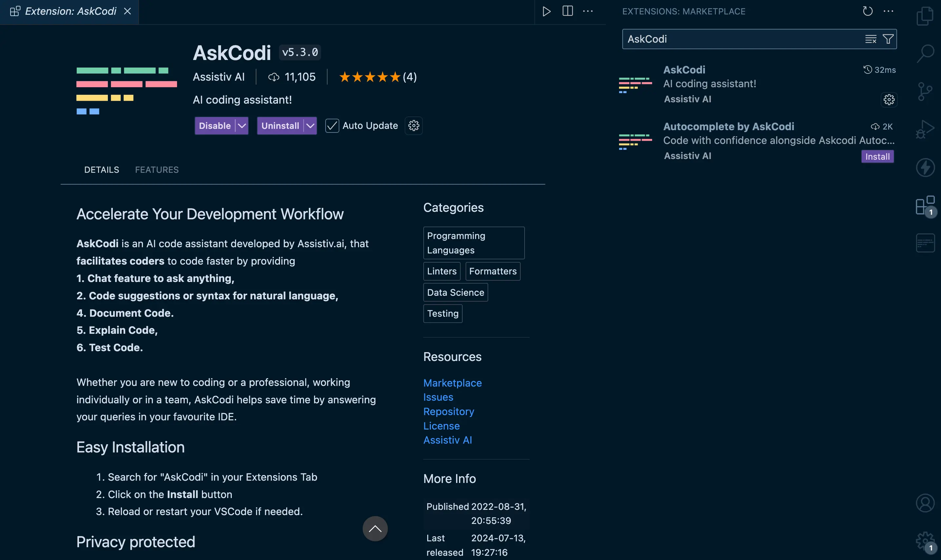Expand the Disable button dropdown arrow
Image resolution: width=941 pixels, height=560 pixels.
coord(242,126)
